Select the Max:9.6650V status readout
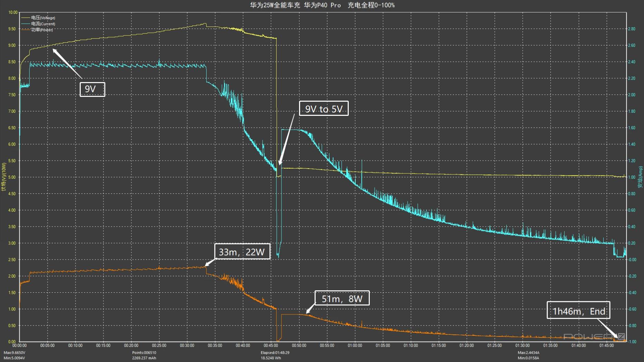 14,353
